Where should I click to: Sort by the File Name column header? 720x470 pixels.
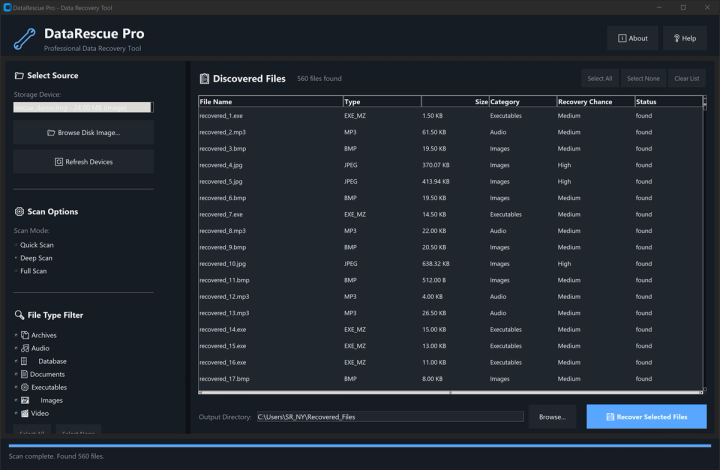[x=271, y=101]
